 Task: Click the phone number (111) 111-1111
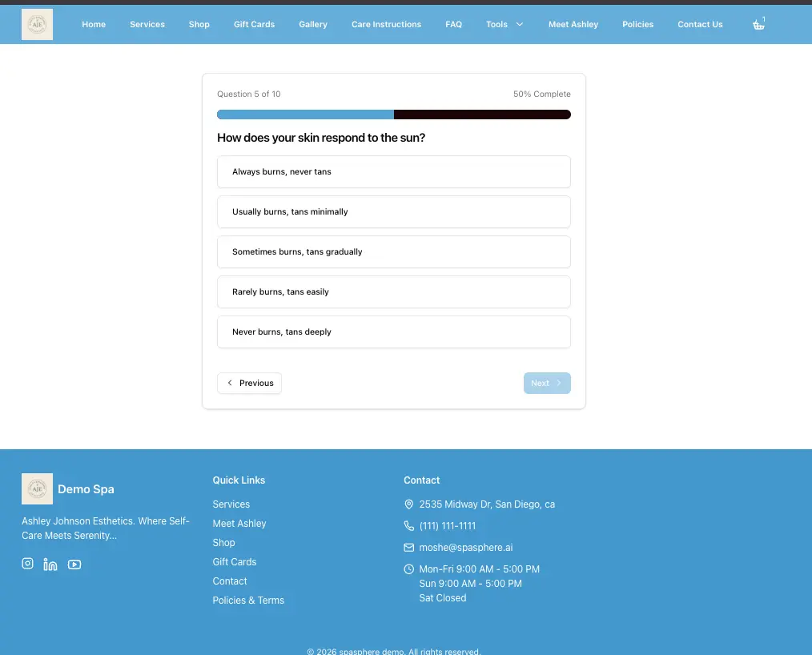(447, 526)
